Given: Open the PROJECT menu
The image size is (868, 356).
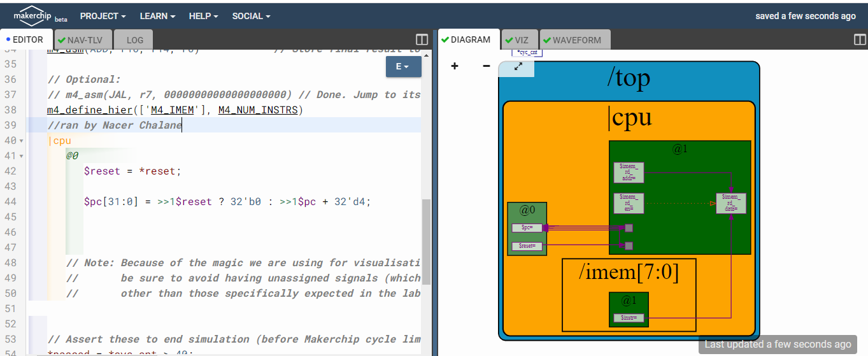Looking at the screenshot, I should pyautogui.click(x=103, y=16).
